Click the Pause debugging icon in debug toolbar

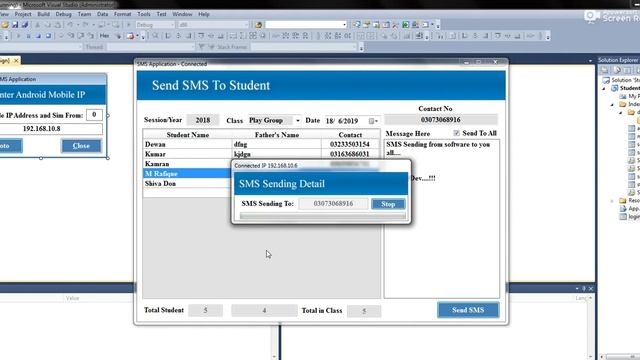click(29, 36)
